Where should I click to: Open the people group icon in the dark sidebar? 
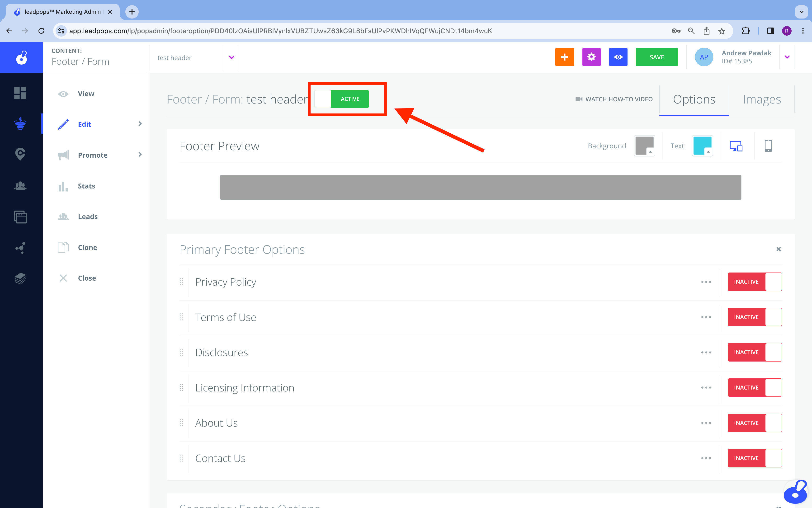(20, 185)
